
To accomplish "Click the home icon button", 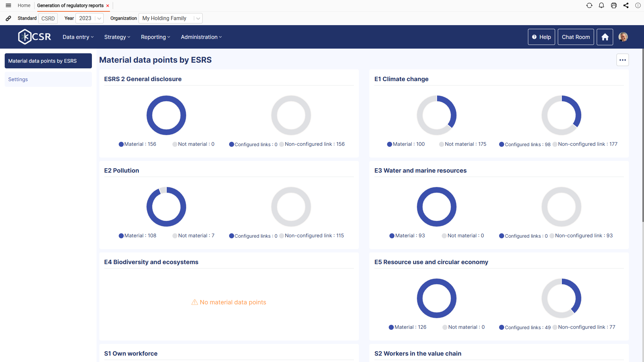I will click(605, 37).
